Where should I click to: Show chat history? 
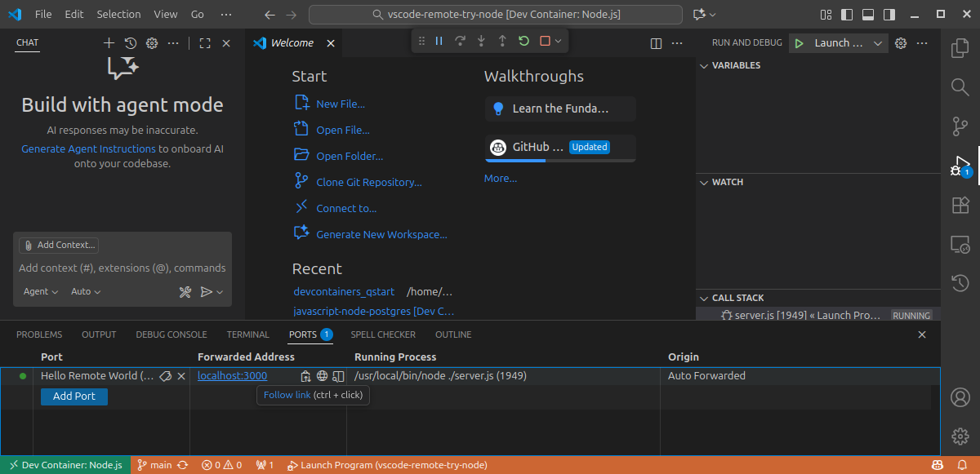[130, 43]
